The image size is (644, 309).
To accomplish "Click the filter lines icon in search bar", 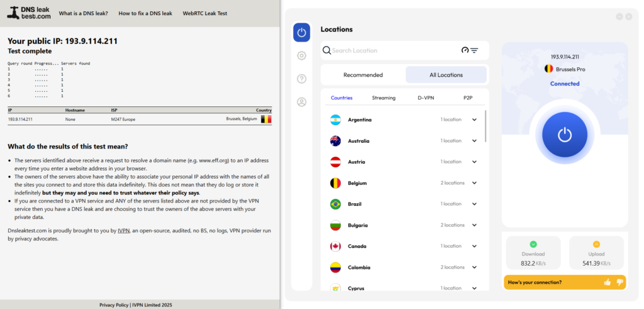I will [474, 50].
